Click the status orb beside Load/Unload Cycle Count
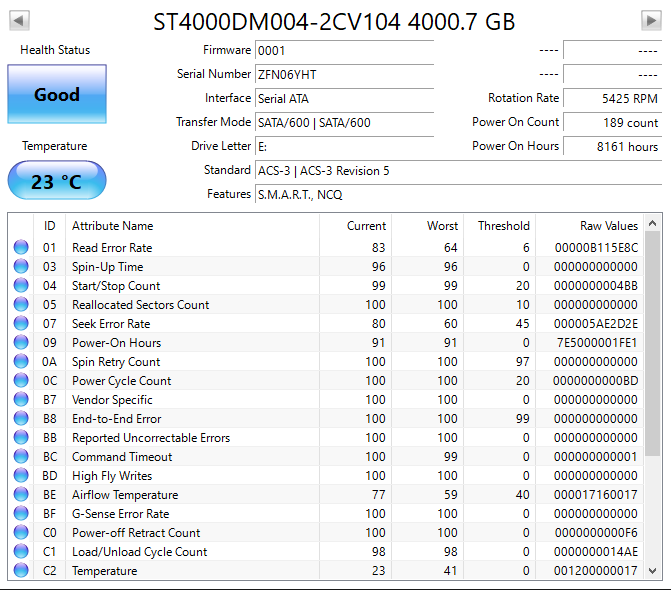 pyautogui.click(x=21, y=552)
